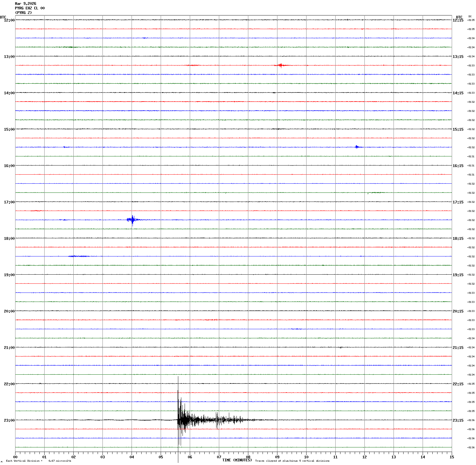Screen dimensions: 476x465
Task: Click the blue low-amplitude event on 18:30 trace
Action: 79,256
